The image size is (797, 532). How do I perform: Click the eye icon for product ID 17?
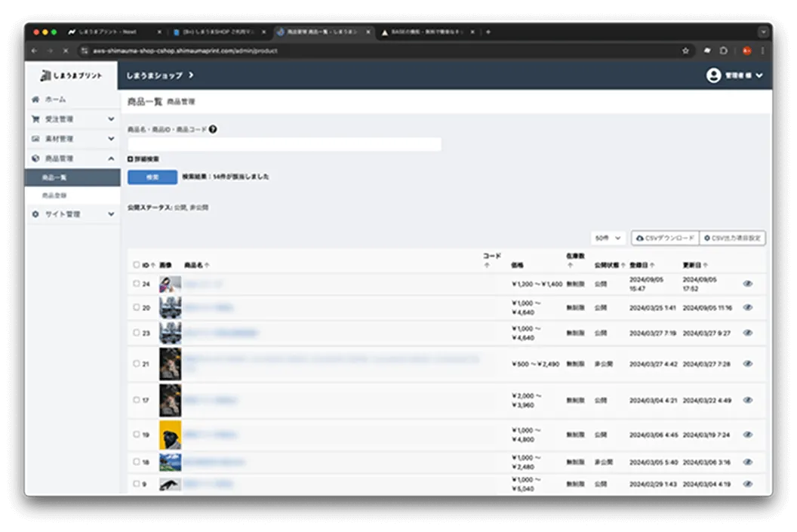coord(748,400)
